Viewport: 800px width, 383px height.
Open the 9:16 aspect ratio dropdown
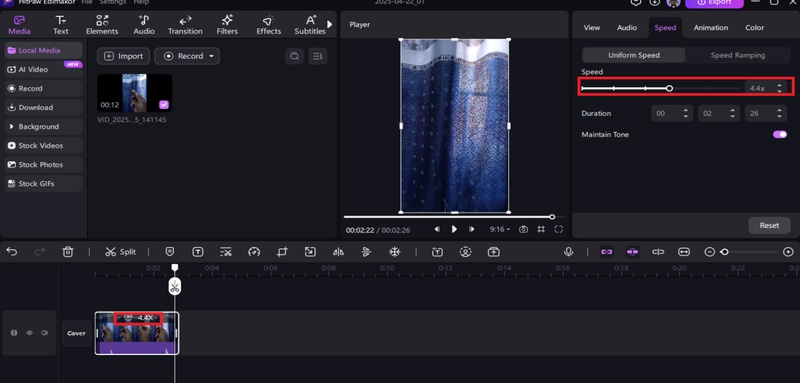[499, 229]
